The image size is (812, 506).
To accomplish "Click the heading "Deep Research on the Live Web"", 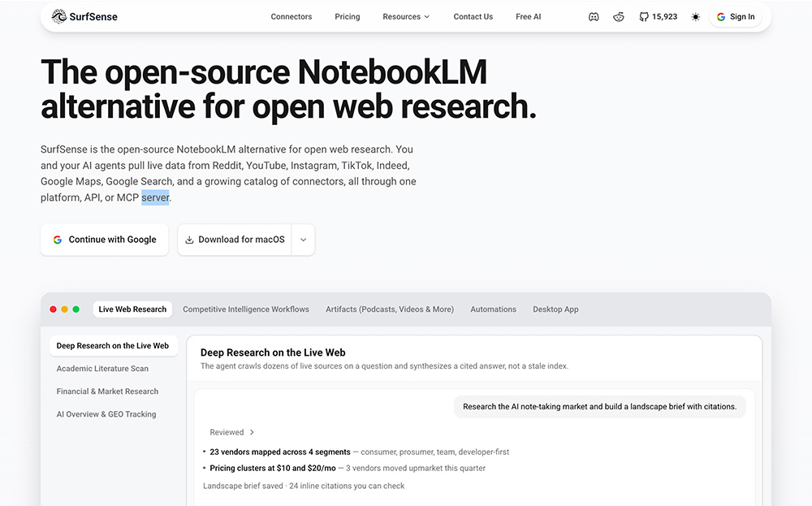I will pos(273,352).
